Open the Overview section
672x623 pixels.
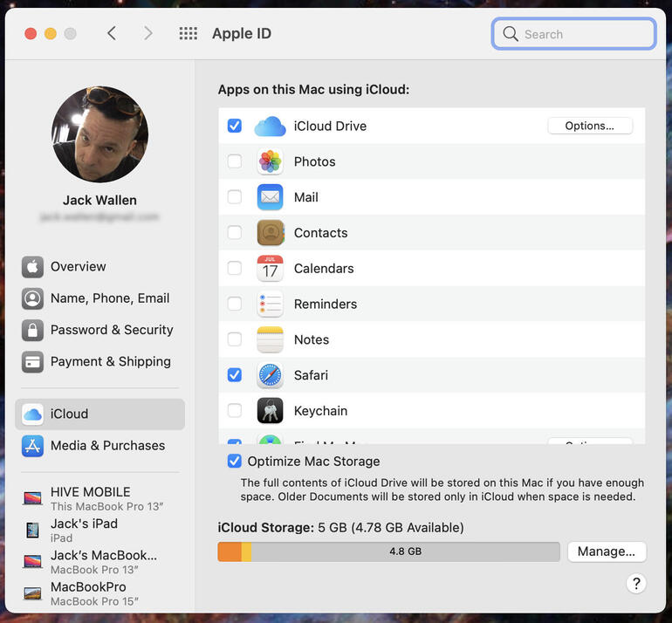pyautogui.click(x=99, y=267)
